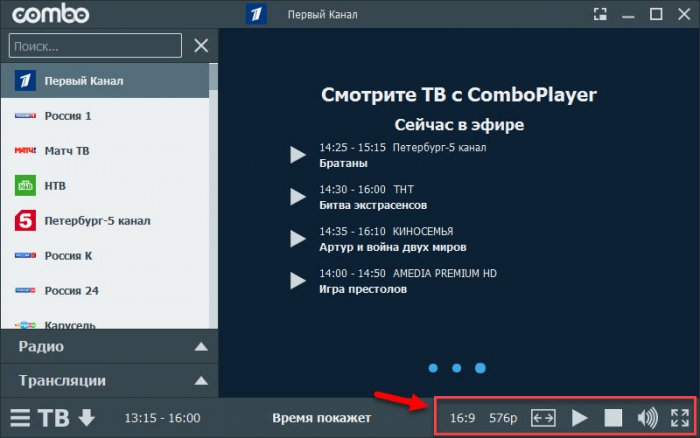Screen dimensions: 700x438
Task: Select the Матч ТВ channel
Action: pyautogui.click(x=105, y=150)
